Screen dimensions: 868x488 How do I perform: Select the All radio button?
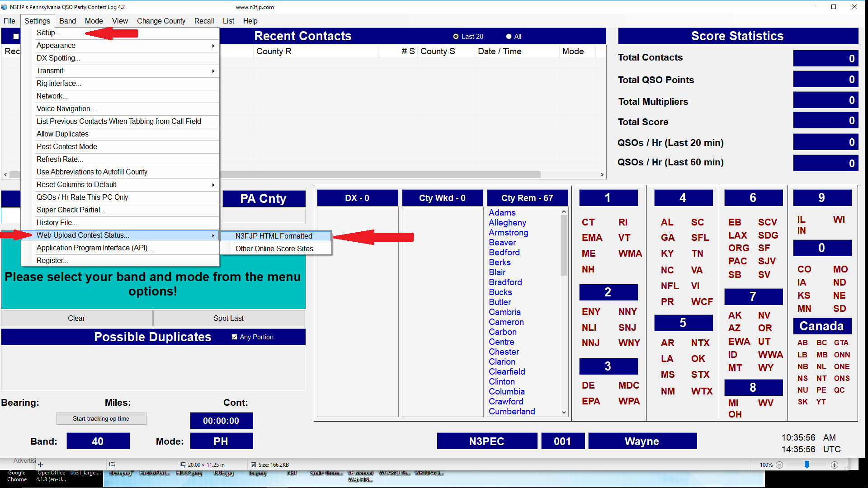pyautogui.click(x=509, y=37)
